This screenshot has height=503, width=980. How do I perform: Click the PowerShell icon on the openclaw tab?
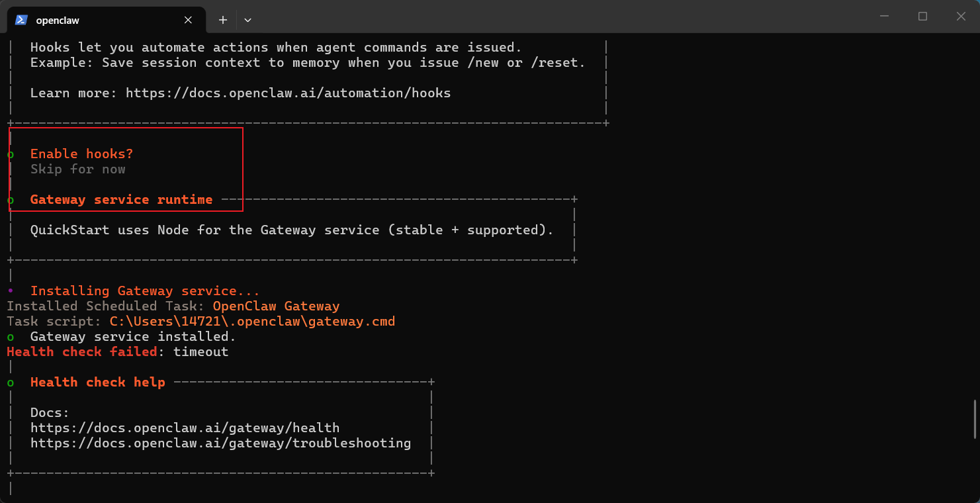click(21, 20)
